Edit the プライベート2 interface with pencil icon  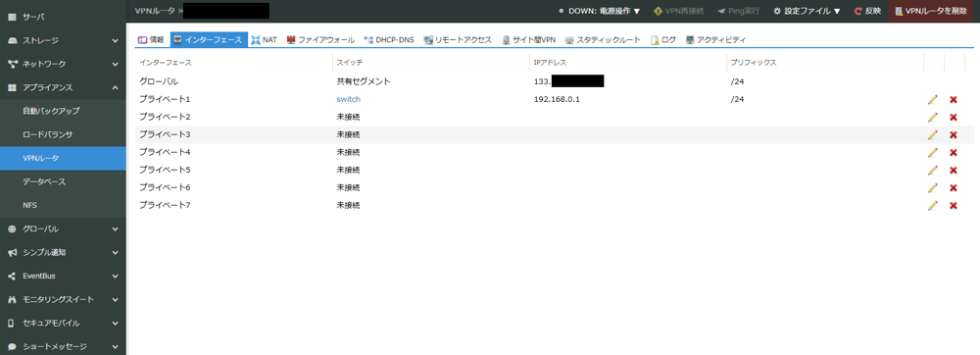(933, 117)
